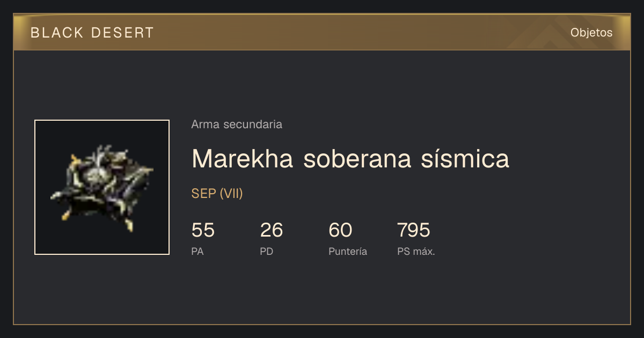Select the SEP (VII) enhancement level
Screen dimensions: 644x338
coord(217,194)
